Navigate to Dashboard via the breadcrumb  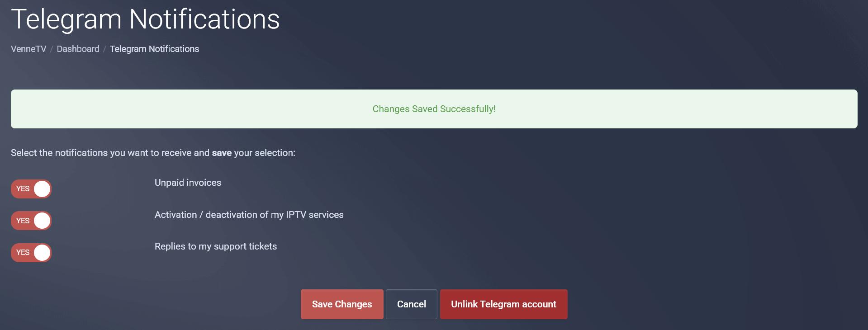[78, 49]
